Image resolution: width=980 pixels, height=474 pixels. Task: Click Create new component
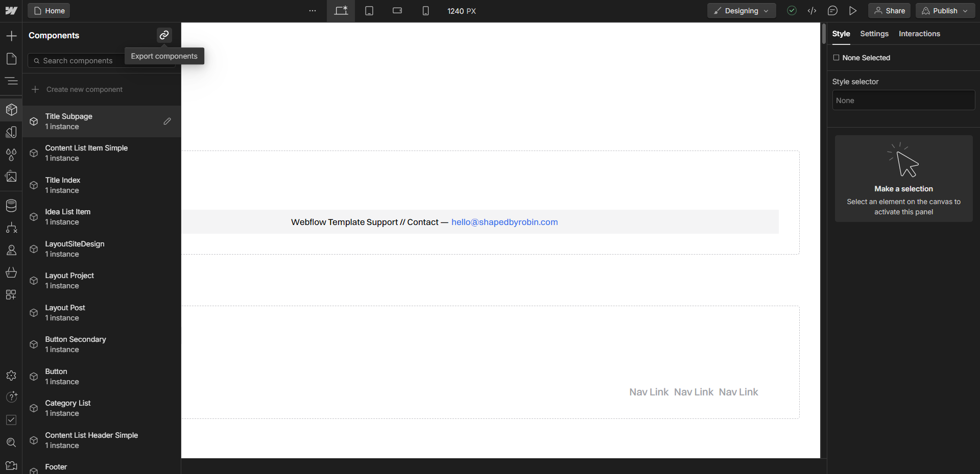pyautogui.click(x=84, y=89)
